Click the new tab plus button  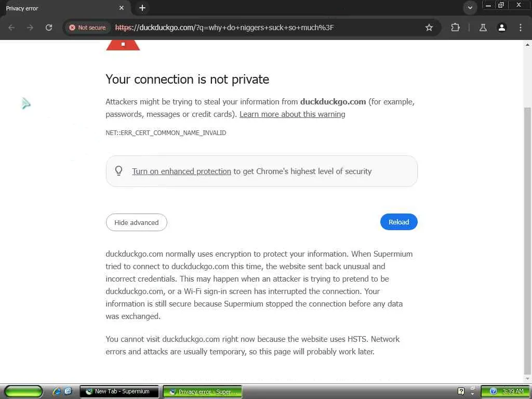pyautogui.click(x=142, y=8)
